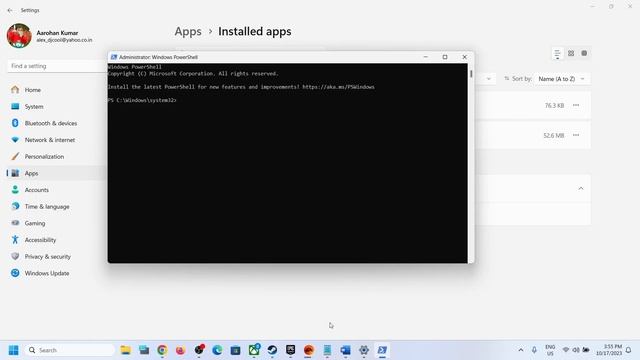
Task: Click the Privacy & security shield icon
Action: 15,256
